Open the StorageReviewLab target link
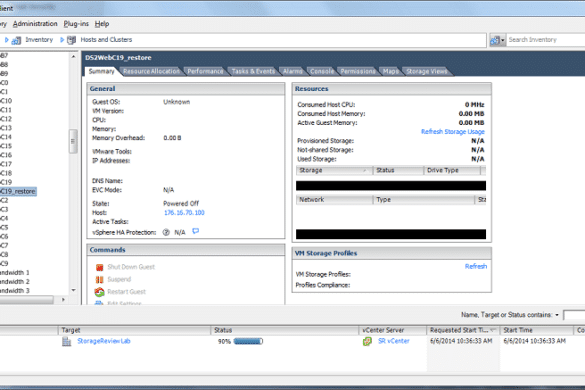This screenshot has height=390, width=585. pos(104,341)
